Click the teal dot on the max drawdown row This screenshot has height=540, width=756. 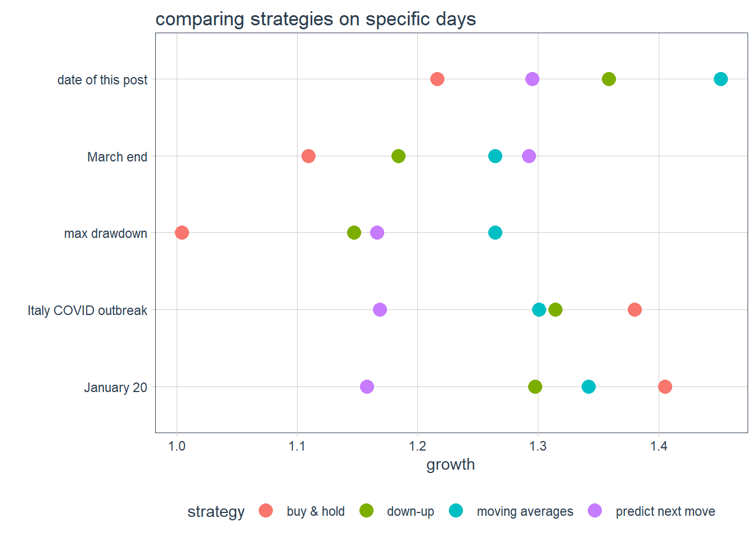tap(495, 233)
